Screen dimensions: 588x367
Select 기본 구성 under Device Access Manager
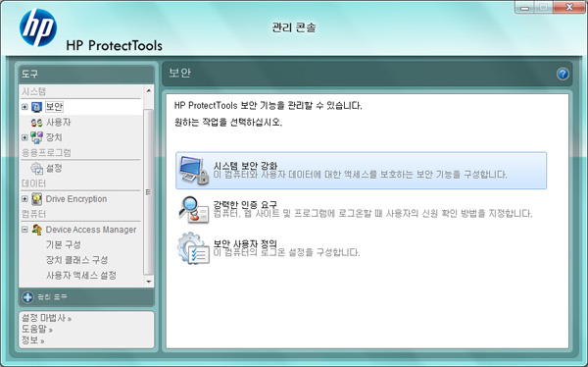(64, 245)
